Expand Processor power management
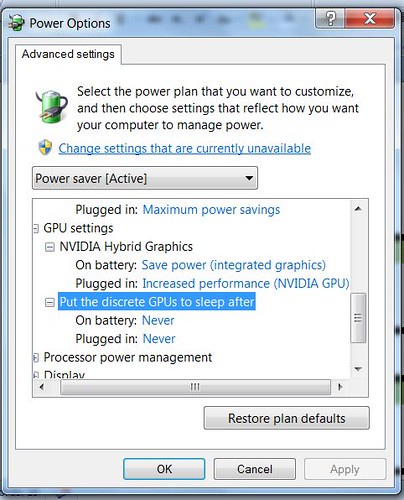The image size is (404, 500). 35,358
